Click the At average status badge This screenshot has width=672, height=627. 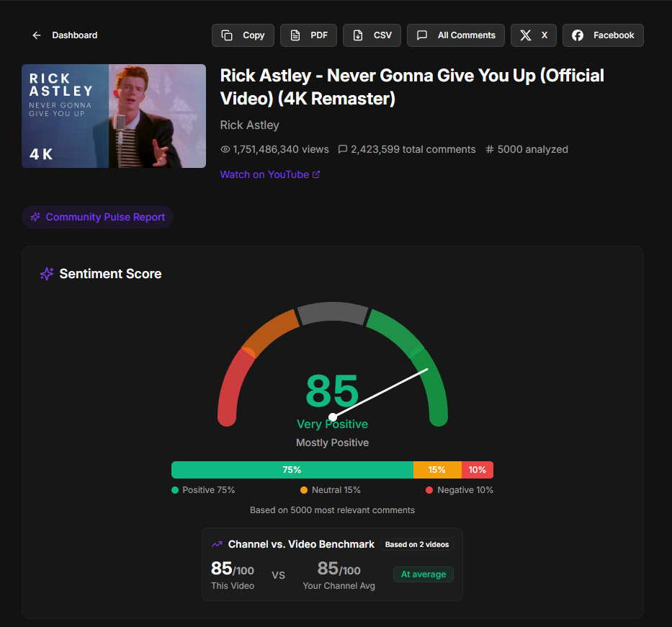[x=424, y=574]
